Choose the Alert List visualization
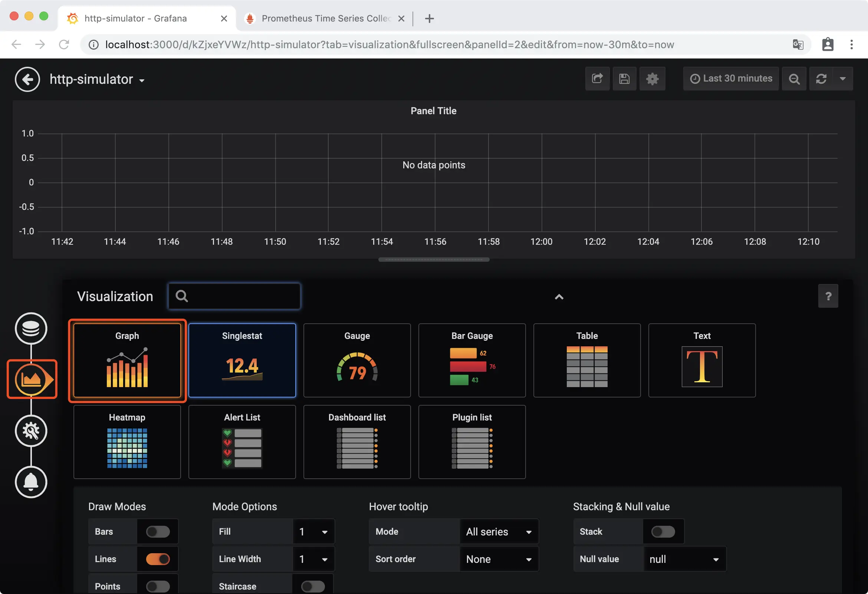The image size is (868, 594). pyautogui.click(x=242, y=442)
